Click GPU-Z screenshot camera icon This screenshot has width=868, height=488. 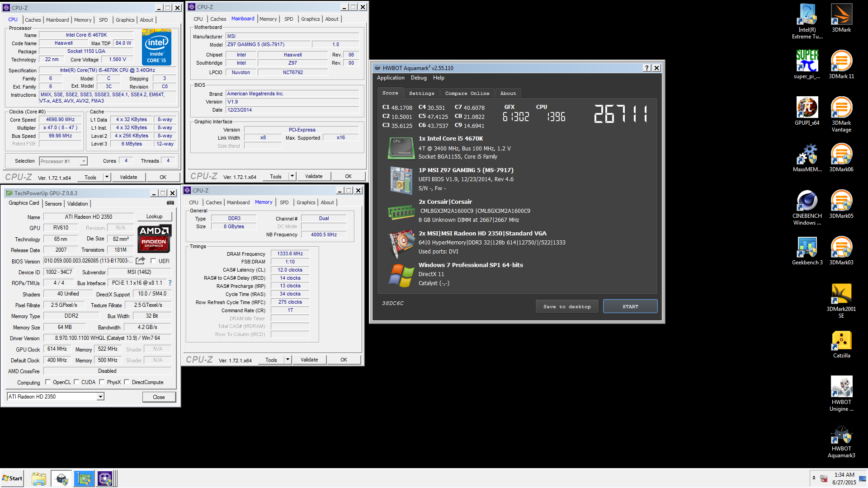[170, 203]
